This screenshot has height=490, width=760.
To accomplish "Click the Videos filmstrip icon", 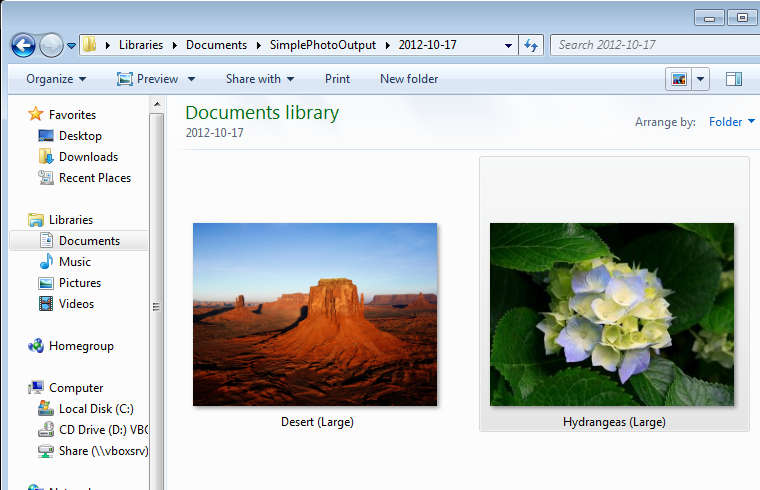I will [46, 303].
